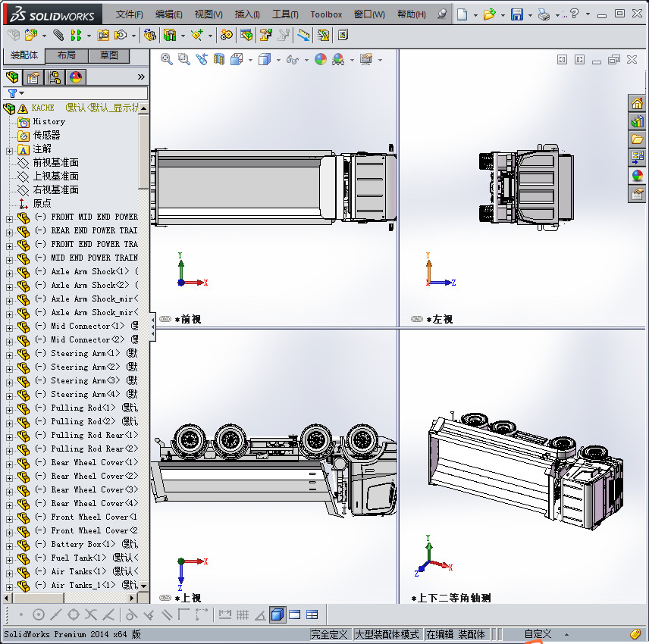Click the Reference Geometry icon
Image resolution: width=649 pixels, height=644 pixels.
point(197,35)
